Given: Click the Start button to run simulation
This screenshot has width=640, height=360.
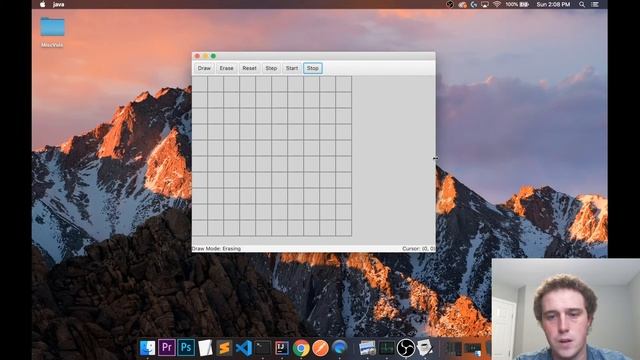Looking at the screenshot, I should [x=292, y=68].
